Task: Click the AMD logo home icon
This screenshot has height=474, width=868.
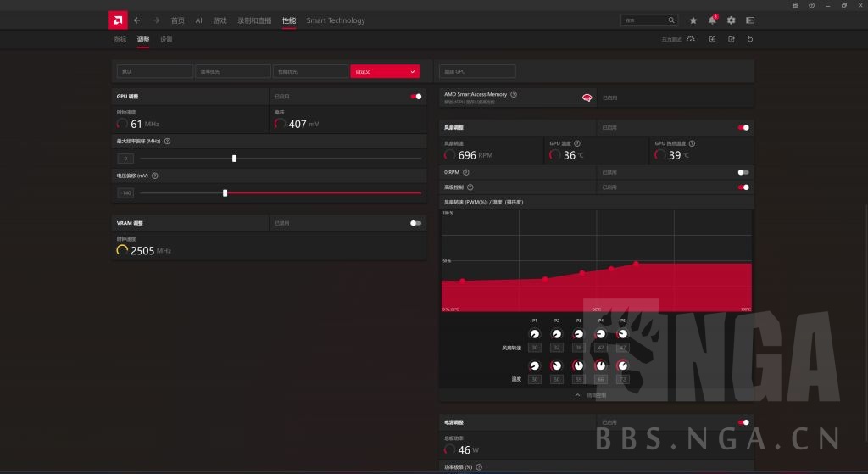Action: point(118,20)
